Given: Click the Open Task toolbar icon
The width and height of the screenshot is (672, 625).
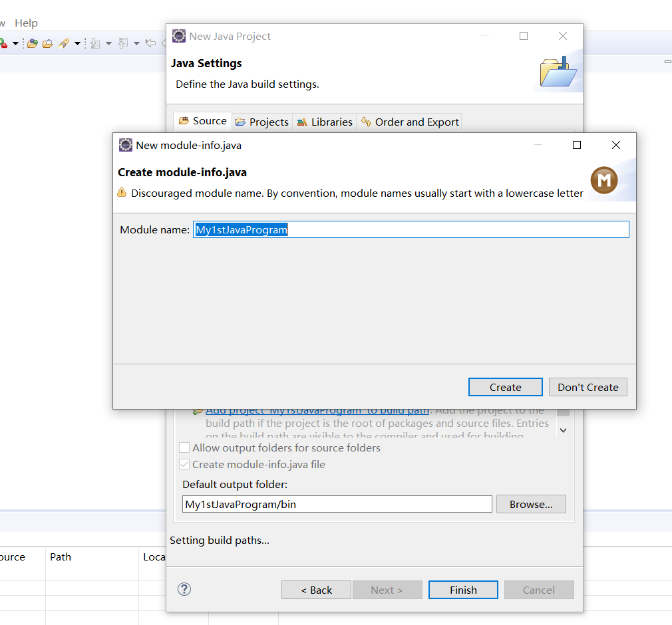Looking at the screenshot, I should 47,43.
